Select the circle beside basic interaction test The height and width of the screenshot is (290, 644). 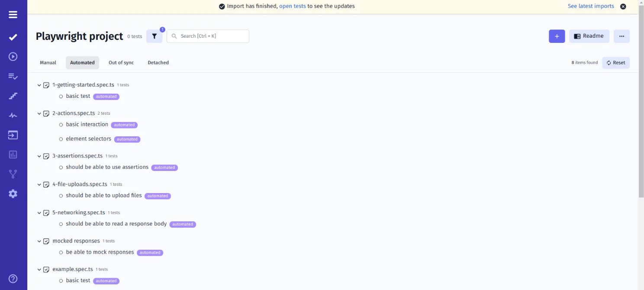point(61,124)
